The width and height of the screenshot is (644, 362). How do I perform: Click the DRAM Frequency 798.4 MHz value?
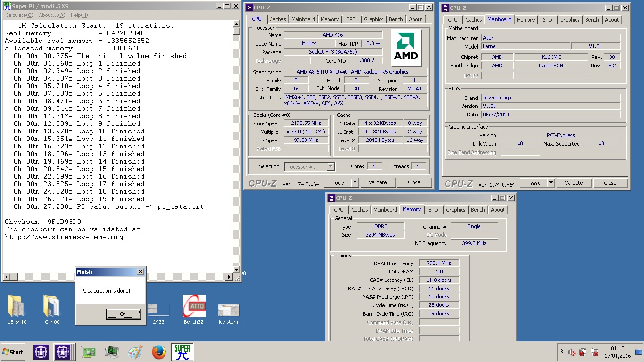[439, 263]
